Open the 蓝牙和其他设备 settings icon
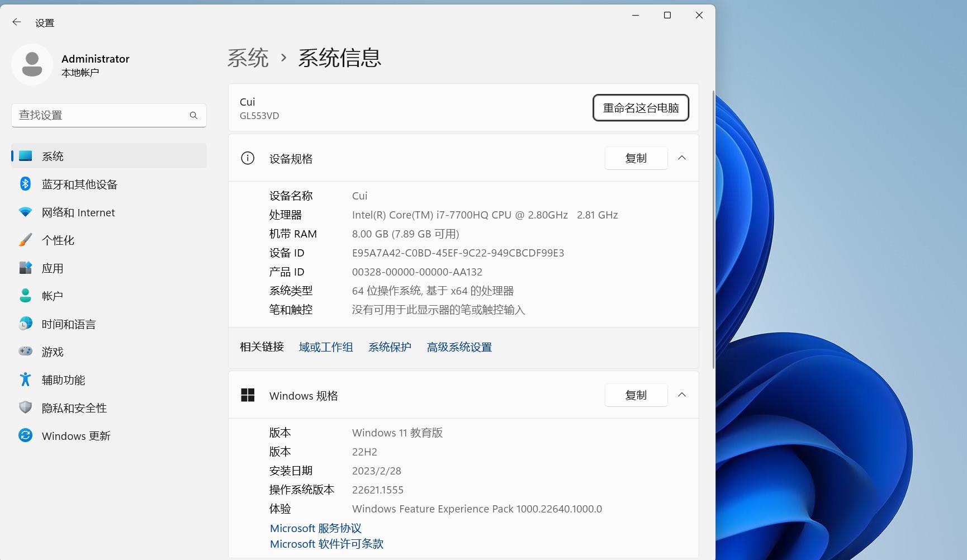 pos(25,184)
